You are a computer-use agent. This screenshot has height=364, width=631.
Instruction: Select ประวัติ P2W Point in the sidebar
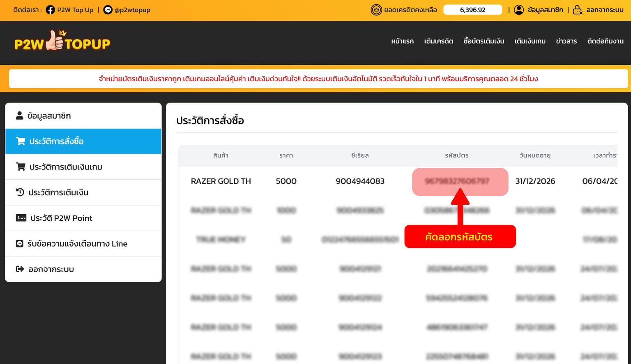click(x=83, y=218)
